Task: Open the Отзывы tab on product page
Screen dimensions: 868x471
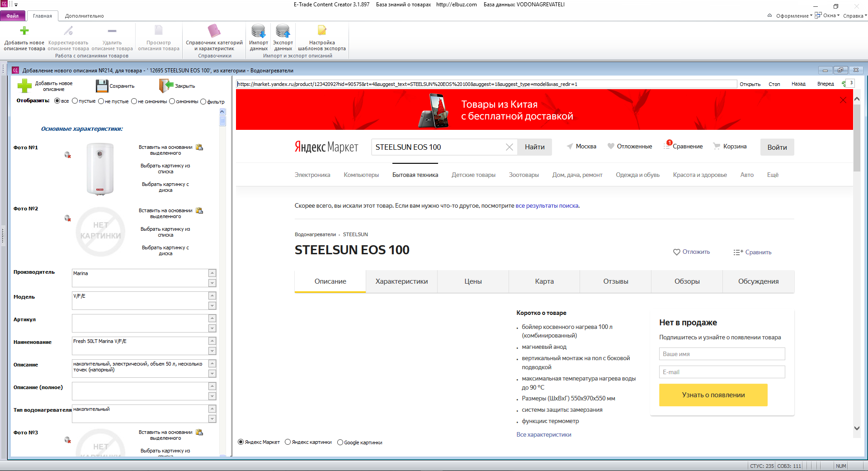Action: tap(616, 281)
